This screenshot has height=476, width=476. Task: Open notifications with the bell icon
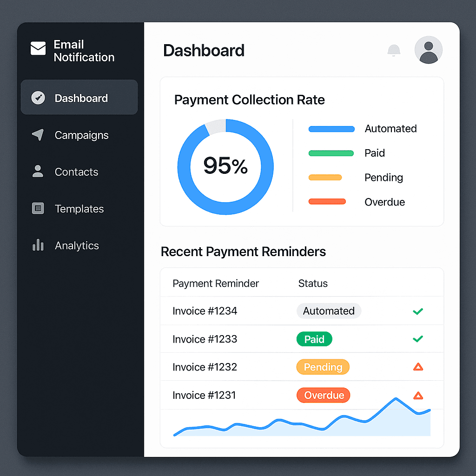pos(393,50)
